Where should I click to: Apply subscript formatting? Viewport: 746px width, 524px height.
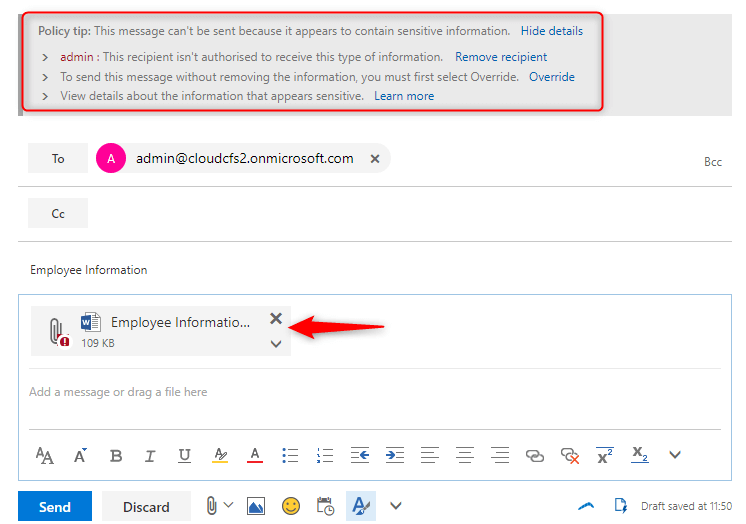click(640, 455)
